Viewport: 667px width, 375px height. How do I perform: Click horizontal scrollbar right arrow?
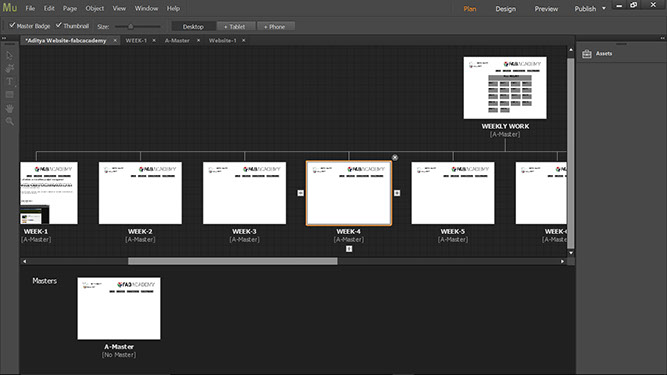tap(562, 261)
